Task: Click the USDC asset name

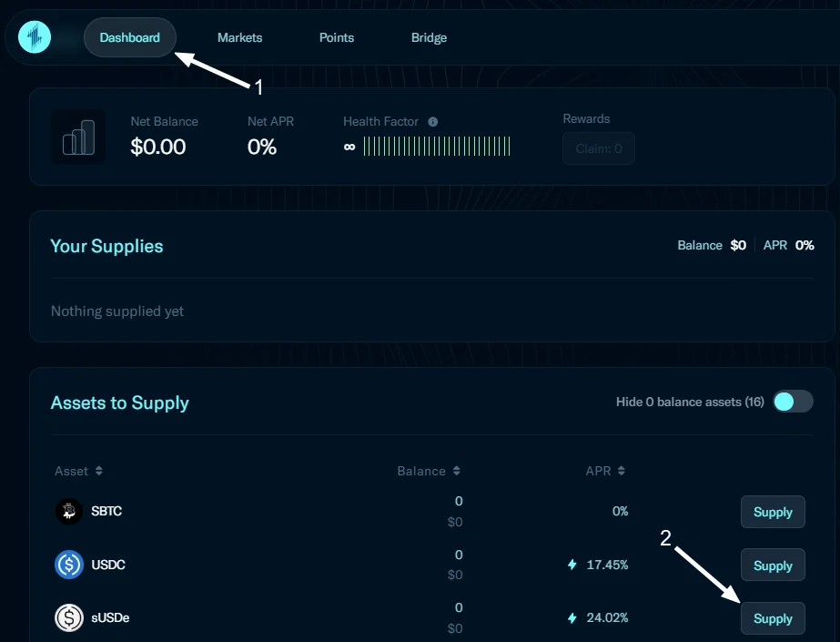Action: 108,565
